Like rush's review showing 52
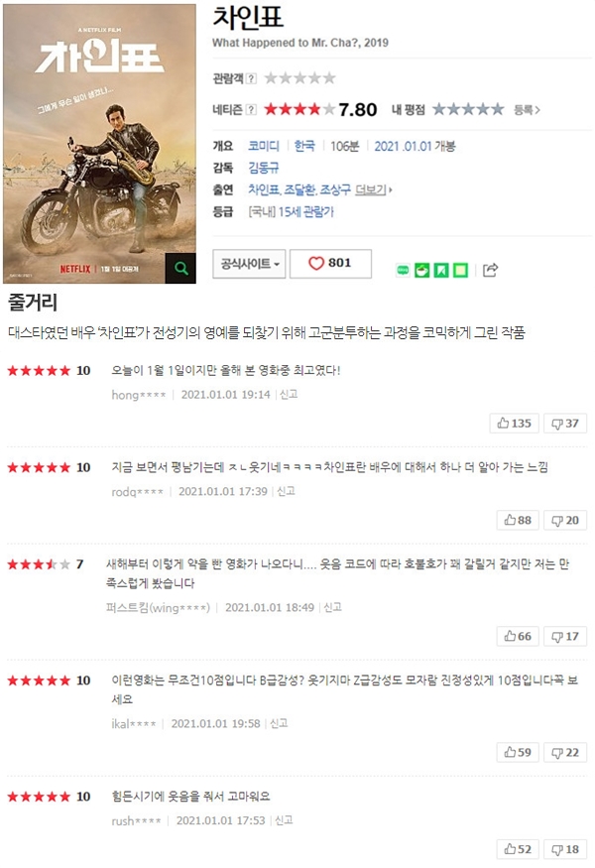The image size is (595, 868). pos(518,850)
